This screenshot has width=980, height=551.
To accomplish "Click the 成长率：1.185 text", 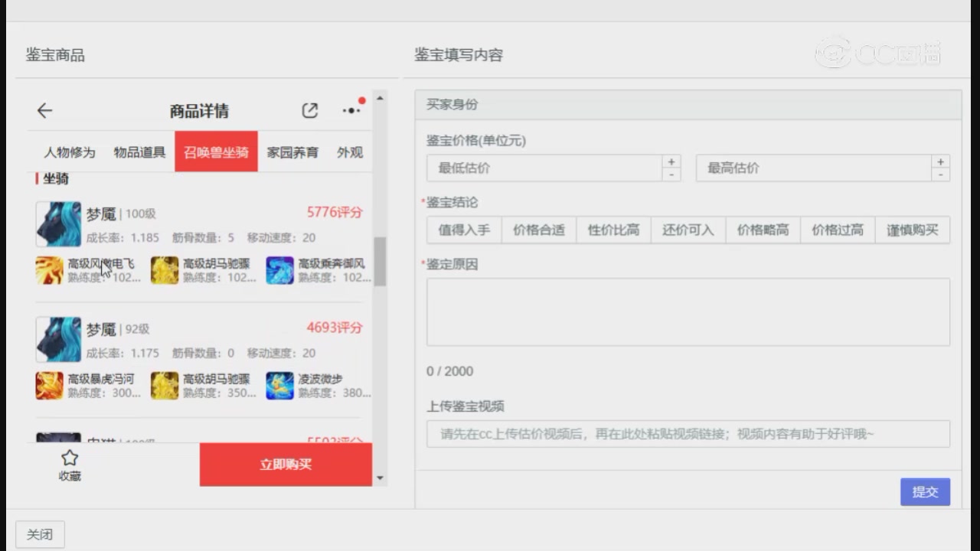I will [122, 238].
